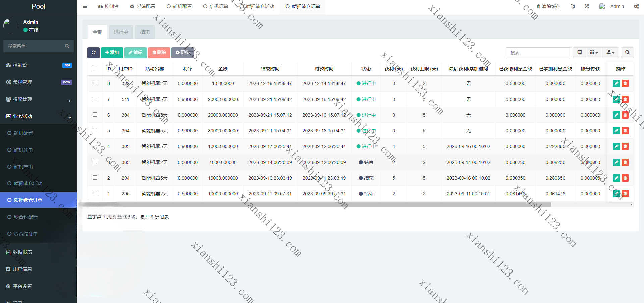This screenshot has height=303, width=644.
Task: Edit the order row with ID 4
Action: pos(616,146)
